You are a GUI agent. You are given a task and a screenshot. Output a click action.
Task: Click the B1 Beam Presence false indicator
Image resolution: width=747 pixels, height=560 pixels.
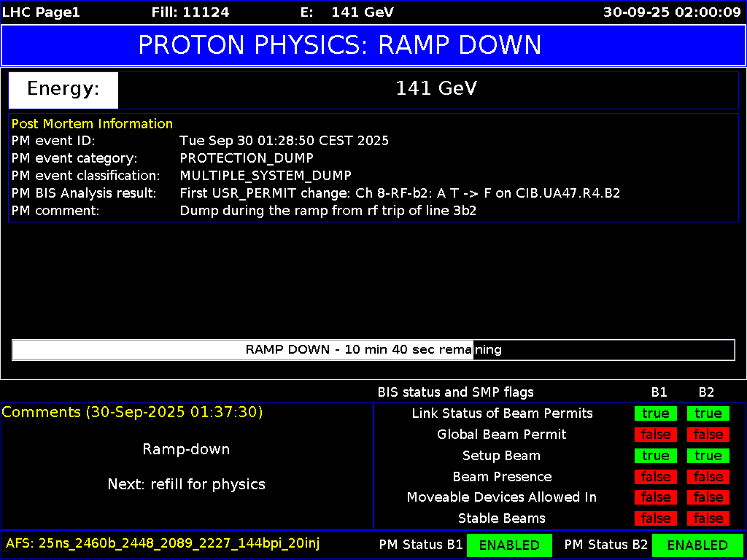click(x=655, y=476)
